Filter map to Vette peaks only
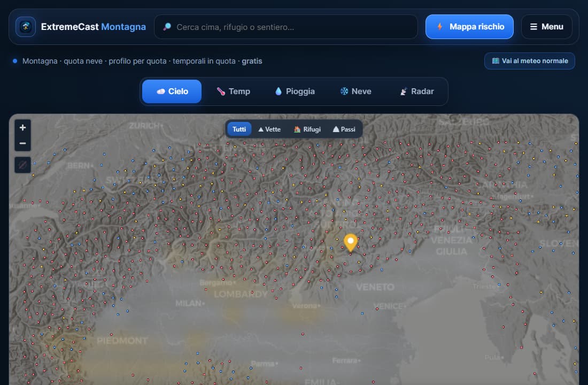588x385 pixels. pos(269,129)
